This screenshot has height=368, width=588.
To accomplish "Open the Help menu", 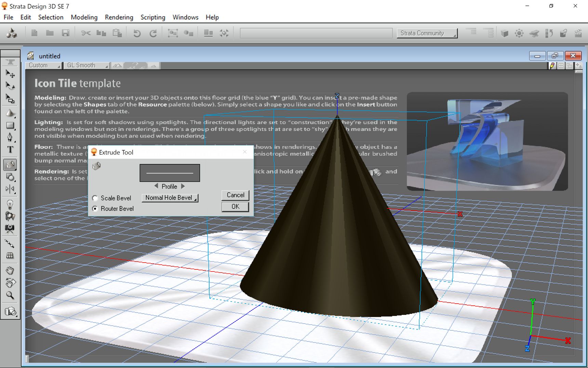I will tap(212, 17).
